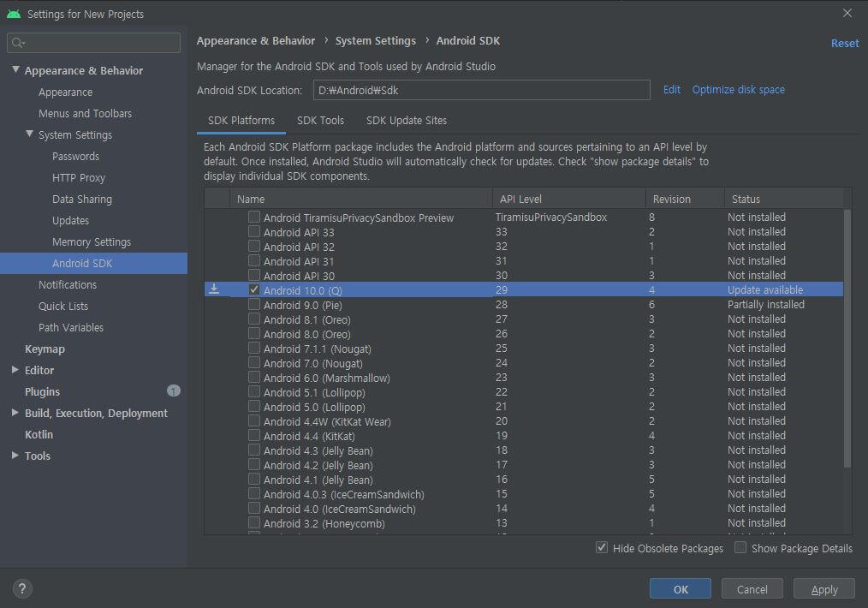Click the Android Studio logo icon in title bar
868x608 pixels.
coord(14,14)
